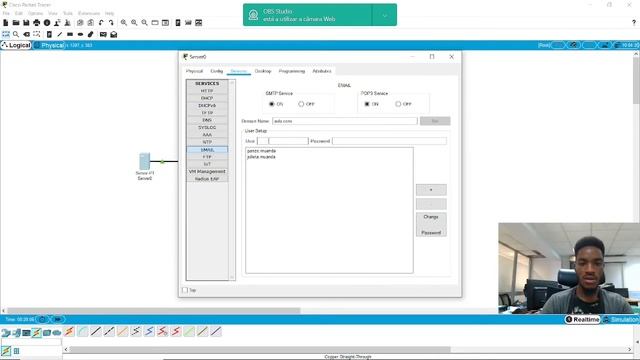The image size is (640, 360).
Task: Turn POP3 Service OFF
Action: (x=398, y=104)
